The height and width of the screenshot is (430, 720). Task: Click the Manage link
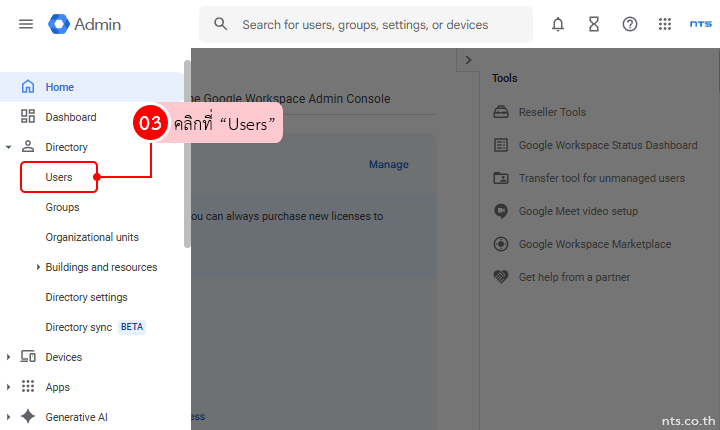click(388, 164)
